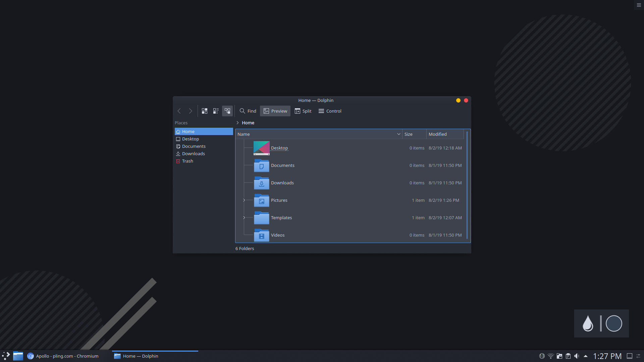The image size is (644, 362).
Task: Click the circle icon in desktop widget
Action: click(x=614, y=323)
